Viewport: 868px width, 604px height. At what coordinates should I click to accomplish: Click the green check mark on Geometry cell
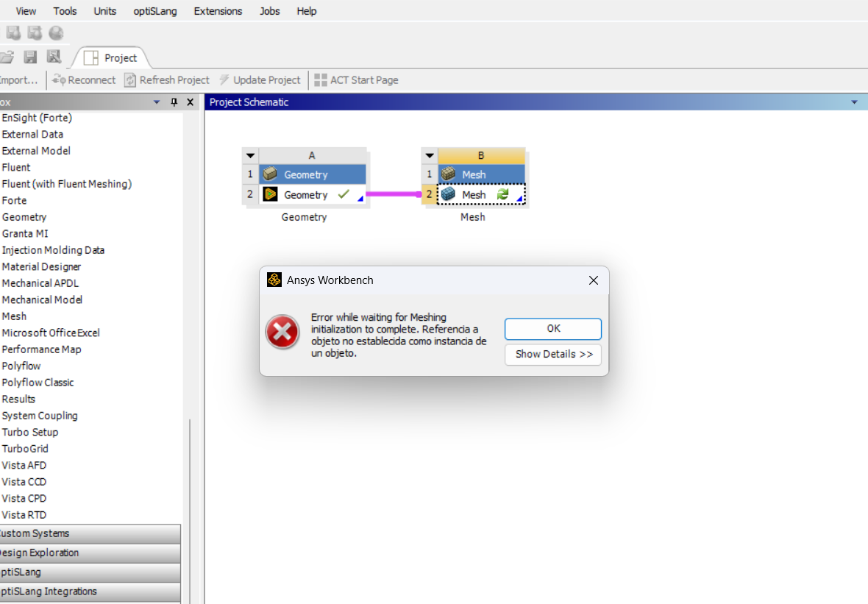pyautogui.click(x=344, y=193)
